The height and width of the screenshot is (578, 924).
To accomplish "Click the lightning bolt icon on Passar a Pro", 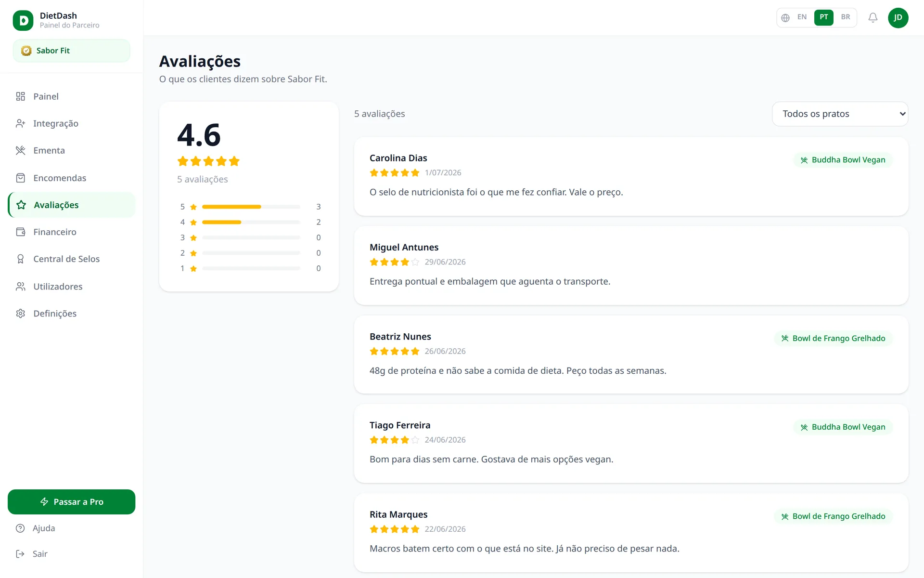I will coord(44,502).
